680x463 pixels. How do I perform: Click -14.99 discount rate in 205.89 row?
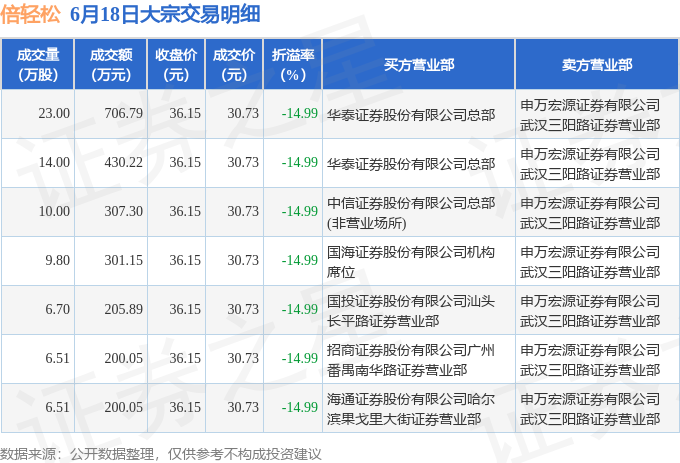tap(300, 310)
